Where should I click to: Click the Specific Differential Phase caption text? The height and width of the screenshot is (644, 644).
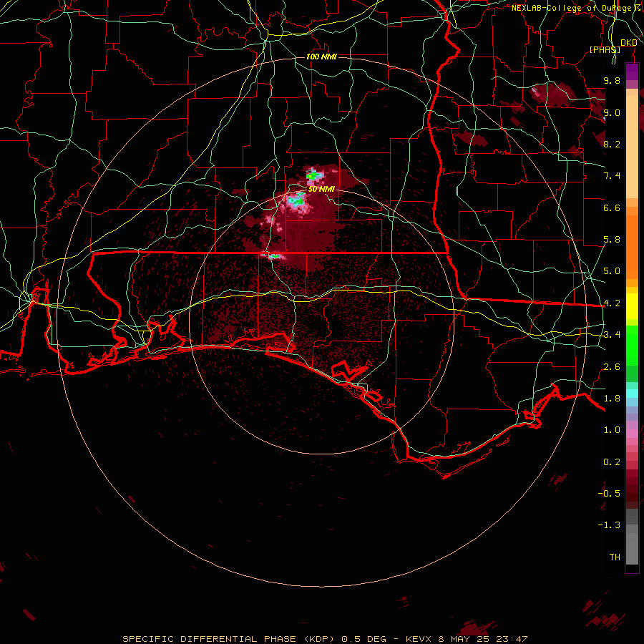click(x=325, y=639)
